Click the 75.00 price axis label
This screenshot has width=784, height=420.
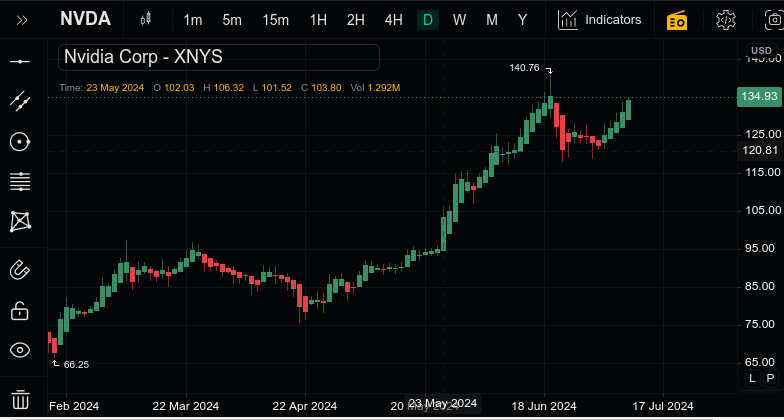point(762,324)
